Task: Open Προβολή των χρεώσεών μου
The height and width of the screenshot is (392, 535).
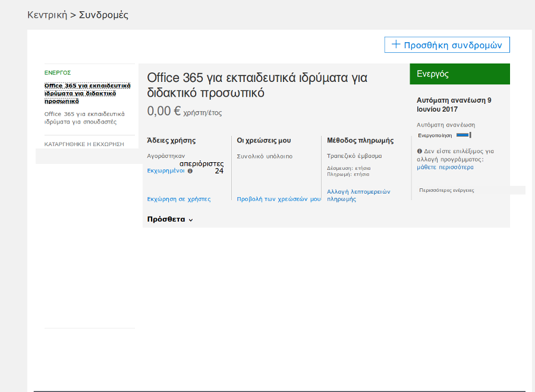Action: (278, 199)
